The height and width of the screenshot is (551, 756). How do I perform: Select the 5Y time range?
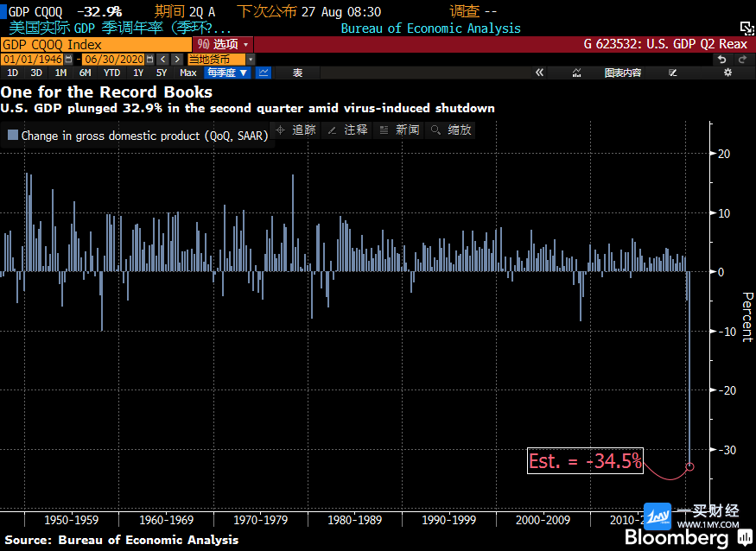(x=162, y=73)
